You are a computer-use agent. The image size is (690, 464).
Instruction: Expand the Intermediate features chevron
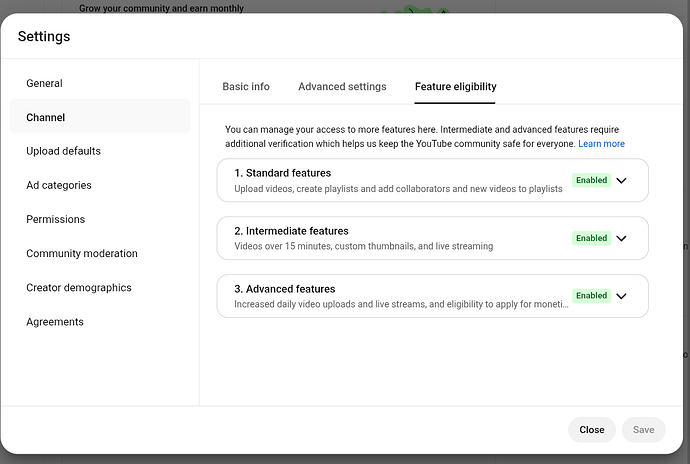click(x=621, y=239)
